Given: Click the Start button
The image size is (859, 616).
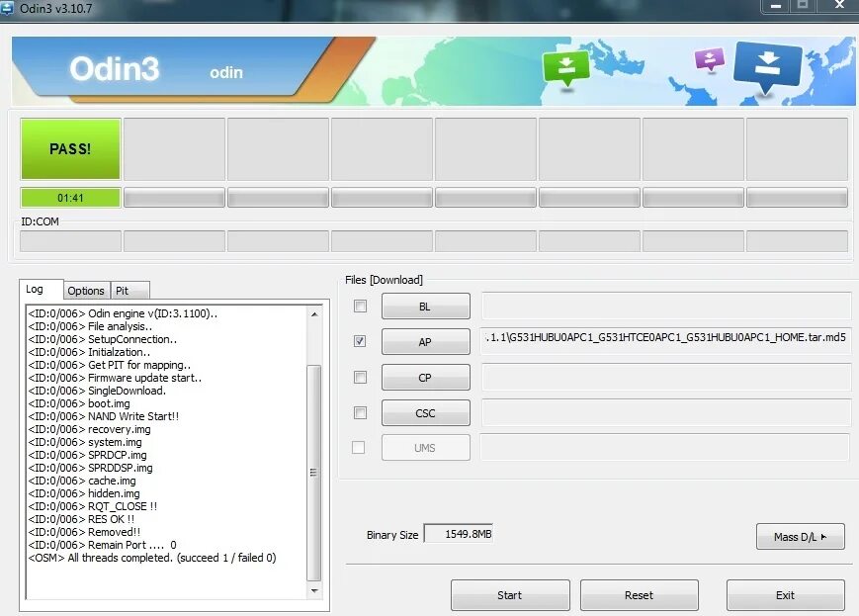Looking at the screenshot, I should 510,595.
